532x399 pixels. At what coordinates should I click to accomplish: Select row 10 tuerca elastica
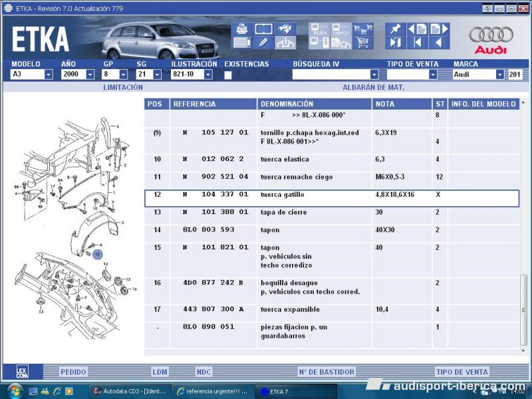[x=332, y=163]
